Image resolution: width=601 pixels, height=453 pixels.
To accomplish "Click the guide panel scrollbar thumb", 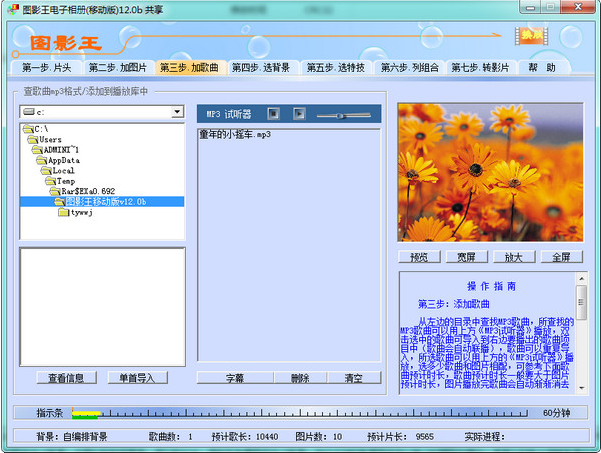I will coord(581,302).
